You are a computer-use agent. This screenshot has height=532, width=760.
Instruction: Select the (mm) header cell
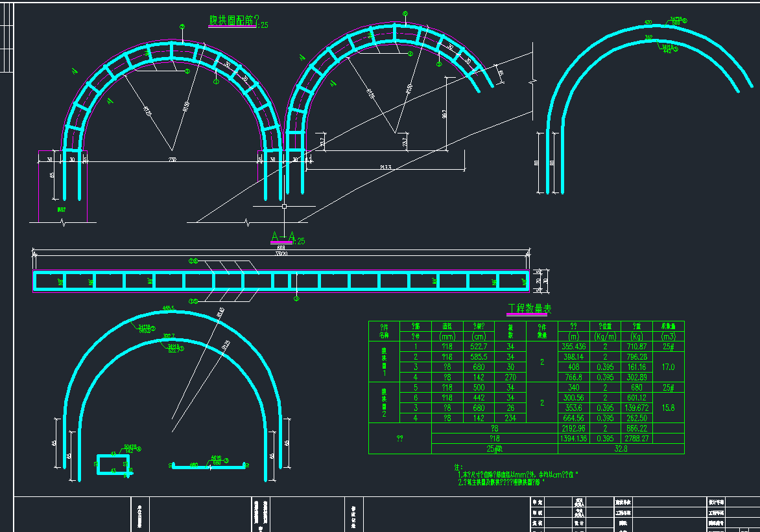point(447,336)
